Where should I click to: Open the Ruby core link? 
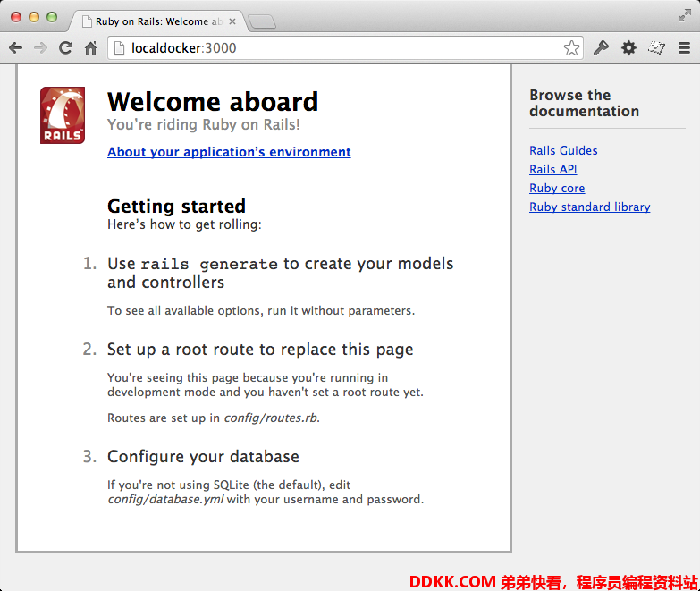[557, 188]
